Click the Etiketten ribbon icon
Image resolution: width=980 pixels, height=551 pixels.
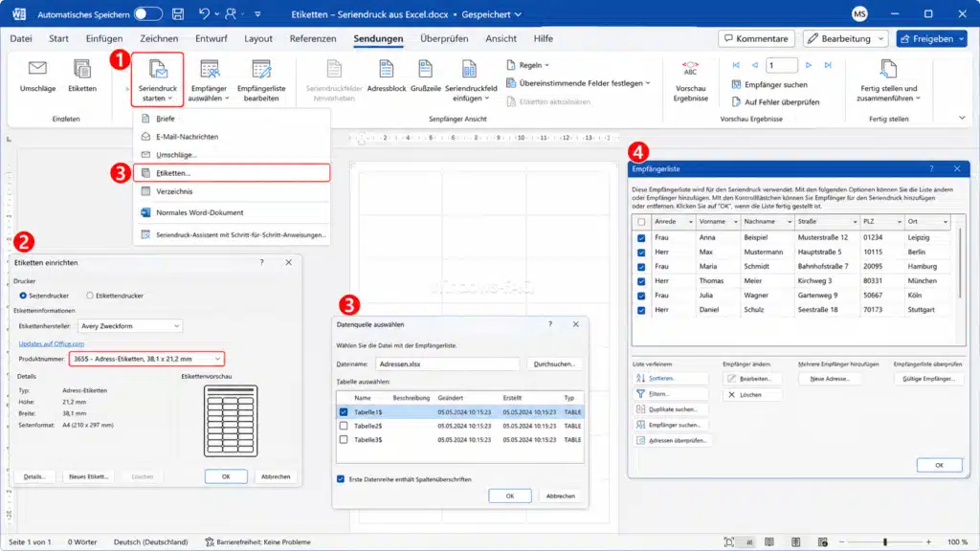(x=82, y=76)
